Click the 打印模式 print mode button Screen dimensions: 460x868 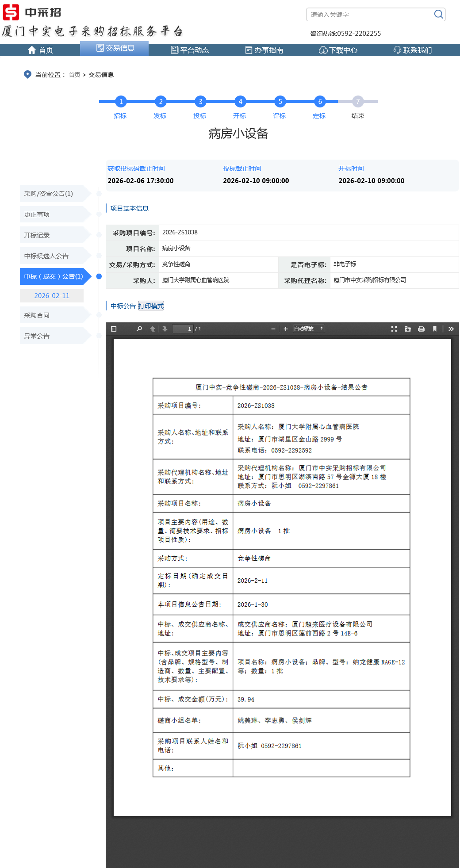click(151, 306)
